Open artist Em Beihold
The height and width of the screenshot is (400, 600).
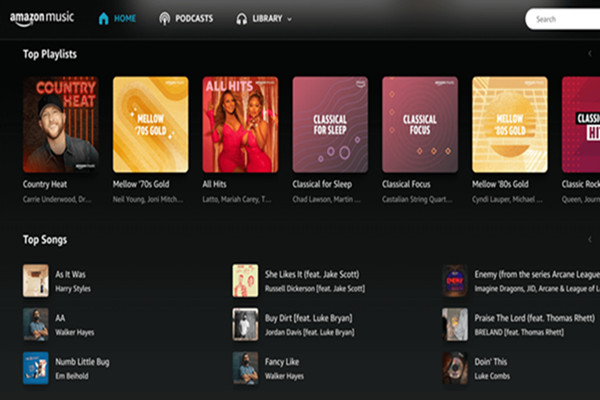(72, 376)
